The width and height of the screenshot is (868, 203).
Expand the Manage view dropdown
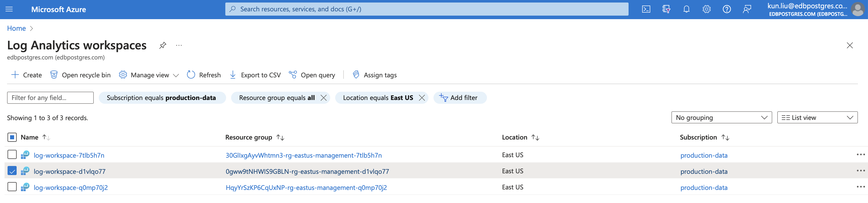tap(149, 75)
